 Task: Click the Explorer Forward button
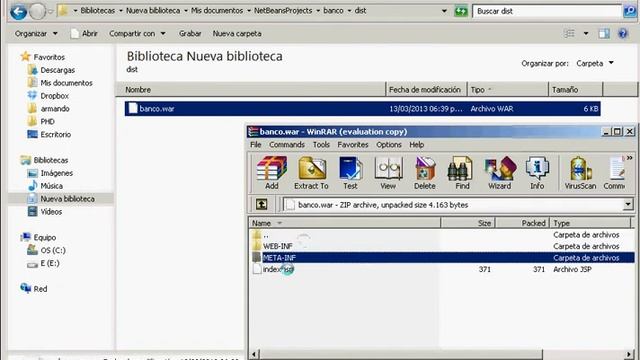38,11
